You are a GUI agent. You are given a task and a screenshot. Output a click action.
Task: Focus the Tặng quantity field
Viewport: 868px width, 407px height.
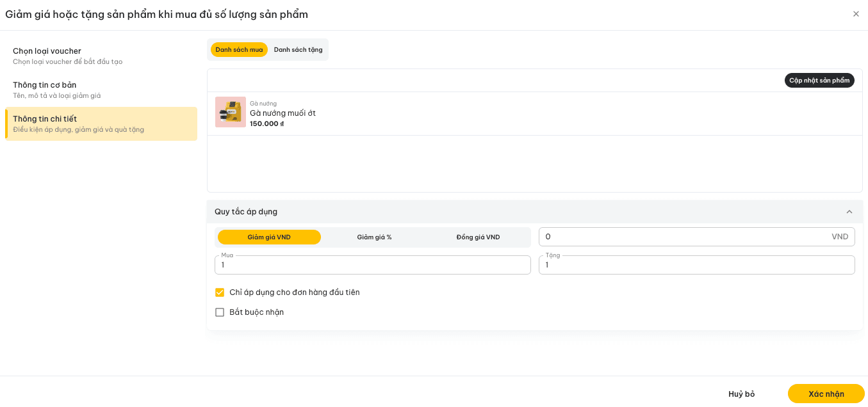point(696,265)
